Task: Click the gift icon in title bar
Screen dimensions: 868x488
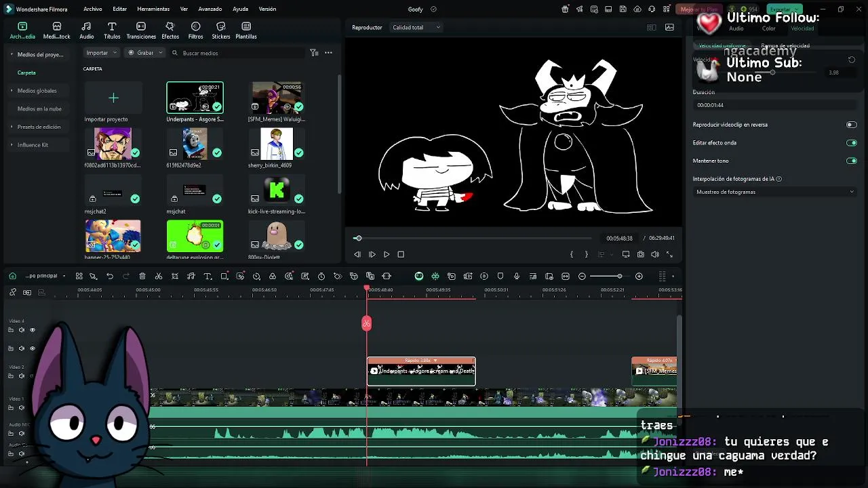Action: (565, 9)
